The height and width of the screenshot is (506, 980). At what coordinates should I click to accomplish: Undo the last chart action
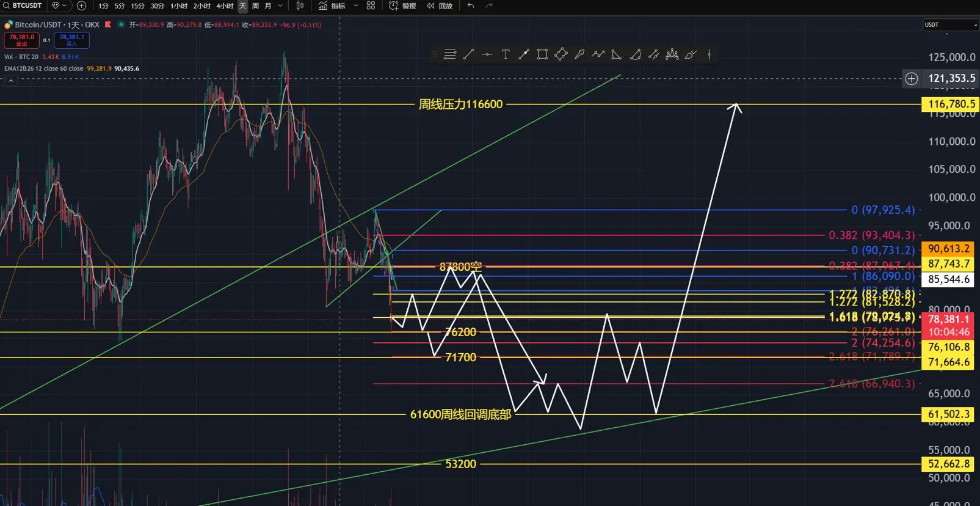(x=471, y=5)
